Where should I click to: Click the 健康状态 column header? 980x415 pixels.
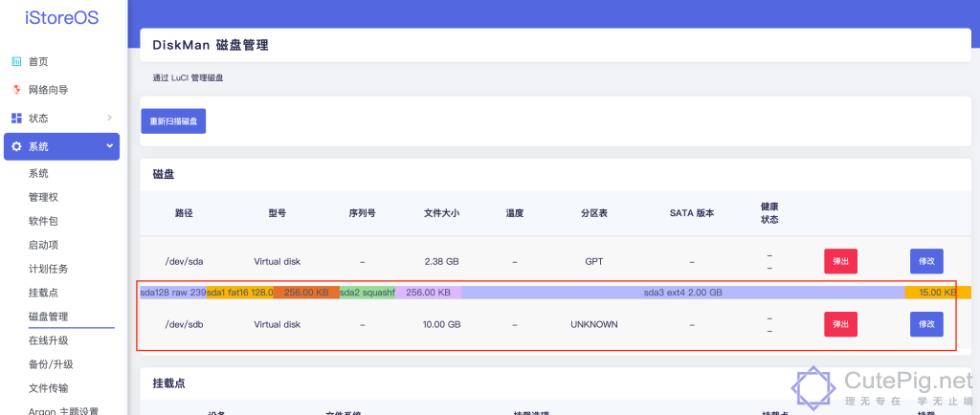pos(769,213)
